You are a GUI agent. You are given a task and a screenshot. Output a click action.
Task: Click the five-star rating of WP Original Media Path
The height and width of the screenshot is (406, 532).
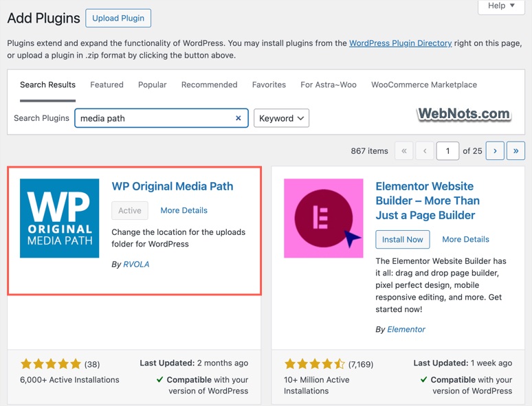click(x=51, y=364)
